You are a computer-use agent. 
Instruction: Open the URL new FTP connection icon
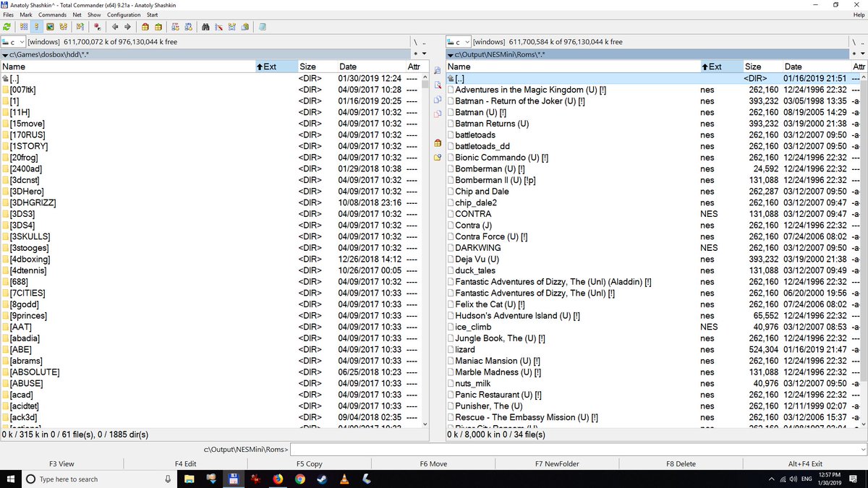tap(188, 27)
